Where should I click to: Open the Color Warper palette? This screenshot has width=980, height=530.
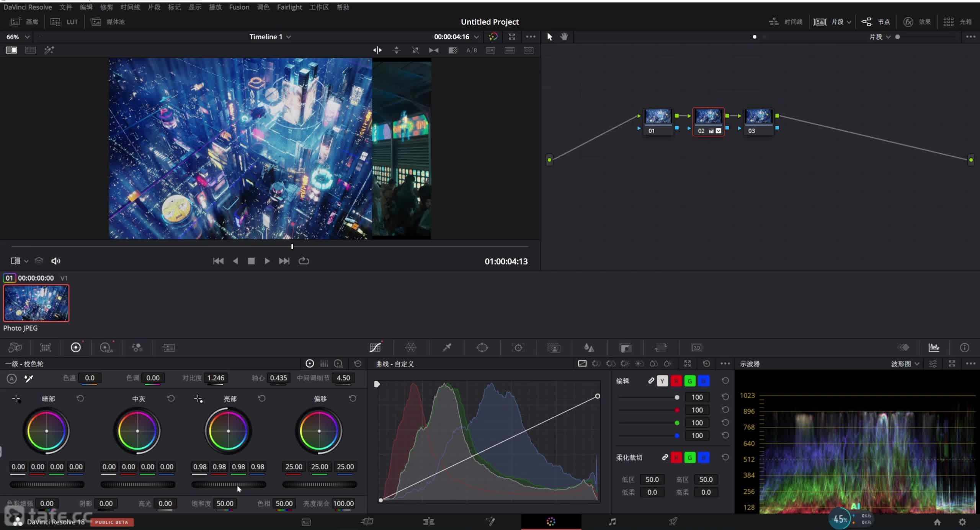pyautogui.click(x=411, y=348)
